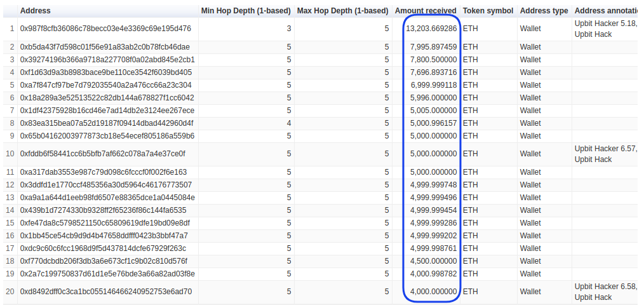Click amount 7,995.897459
Viewport: 644px width, 305px height.
pyautogui.click(x=433, y=47)
